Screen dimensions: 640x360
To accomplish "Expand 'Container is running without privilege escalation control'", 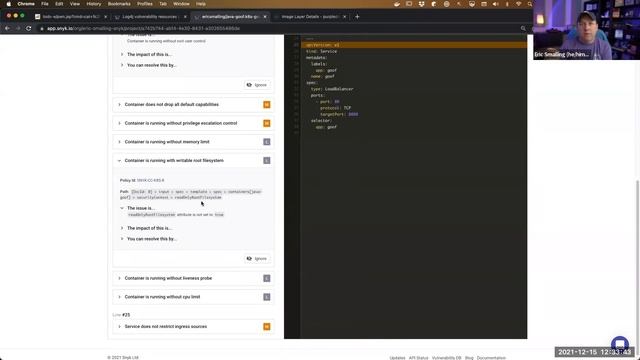I will coord(193,123).
